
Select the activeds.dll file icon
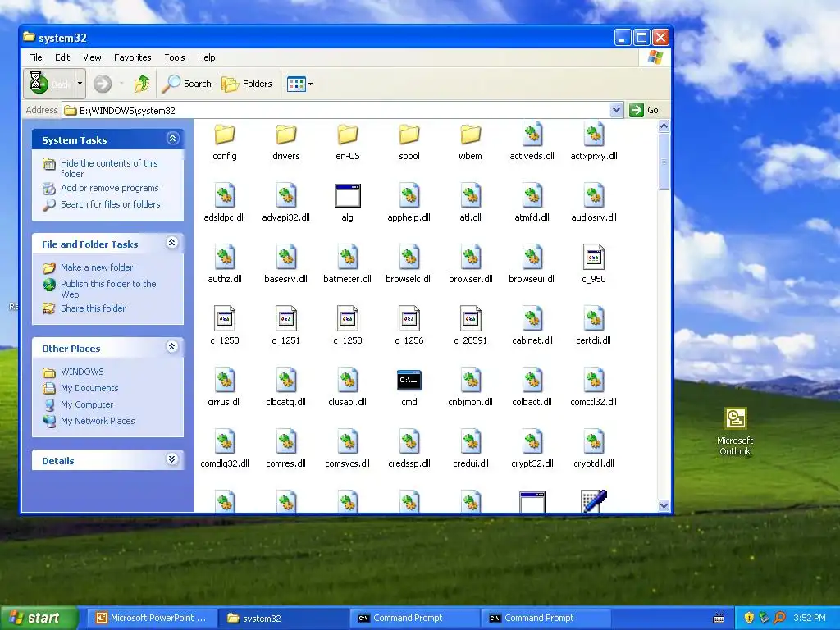[532, 135]
